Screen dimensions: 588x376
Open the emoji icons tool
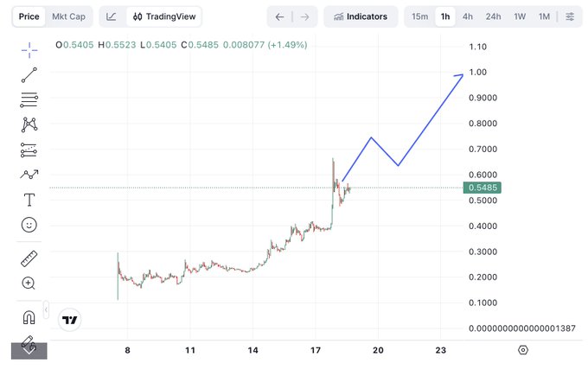pos(29,225)
